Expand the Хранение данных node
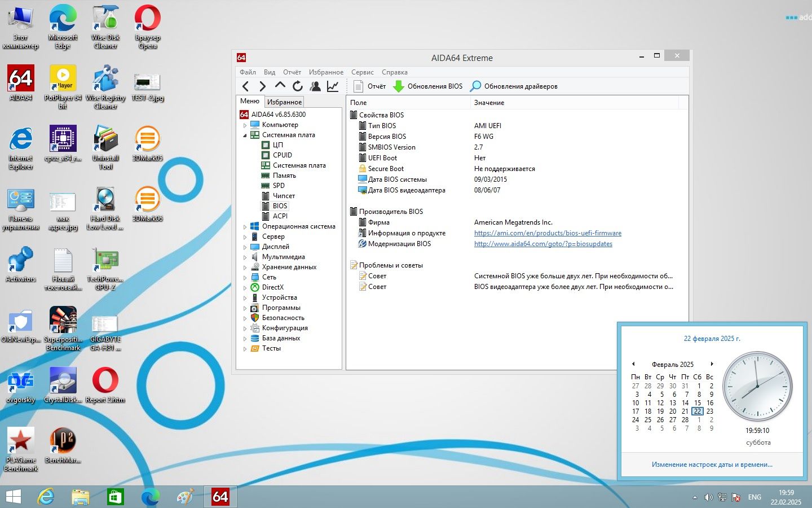Image resolution: width=812 pixels, height=508 pixels. tap(245, 267)
